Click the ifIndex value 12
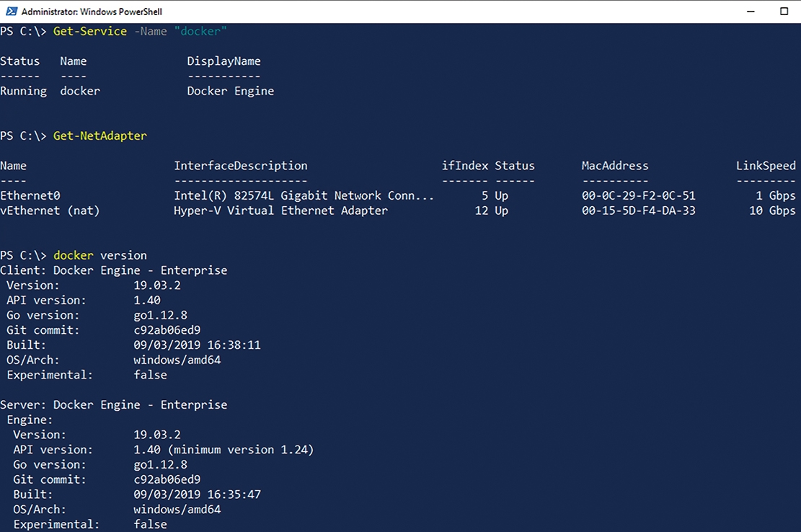 tap(482, 210)
